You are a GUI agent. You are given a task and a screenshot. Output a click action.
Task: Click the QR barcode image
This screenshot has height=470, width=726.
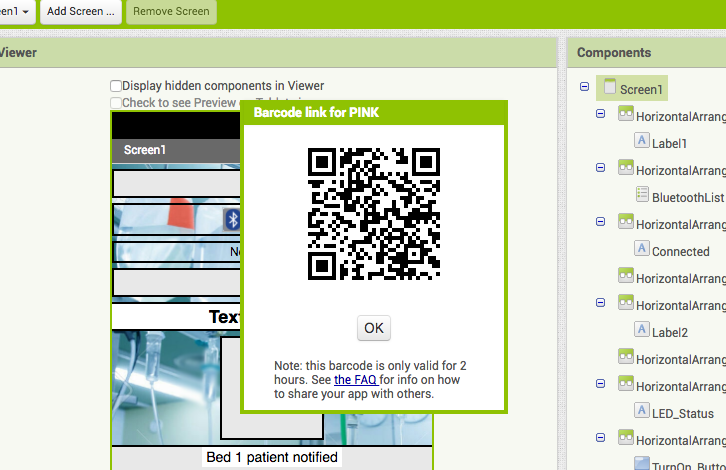(x=374, y=214)
